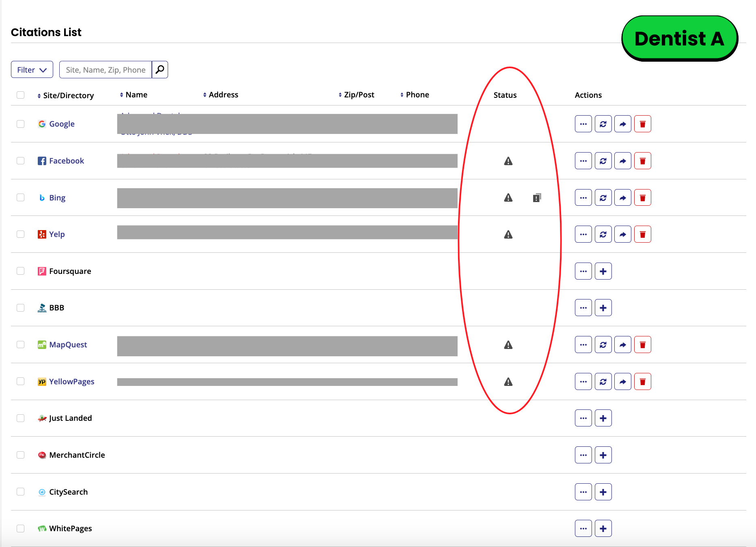Viewport: 756px width, 547px height.
Task: Refresh the Facebook citation row
Action: (x=603, y=161)
